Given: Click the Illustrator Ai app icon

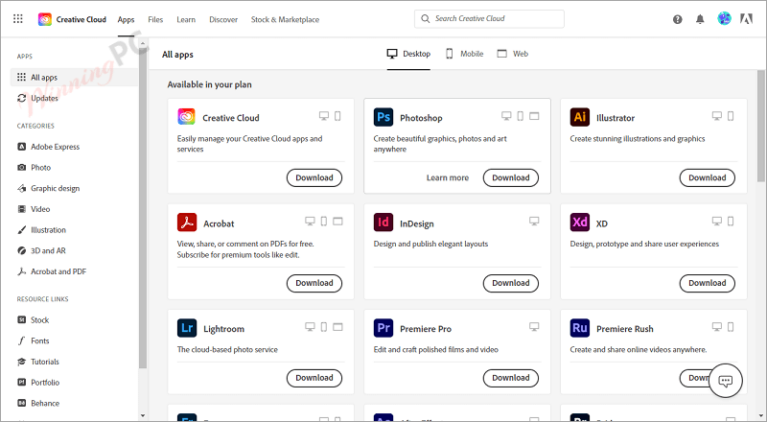Looking at the screenshot, I should (x=580, y=117).
